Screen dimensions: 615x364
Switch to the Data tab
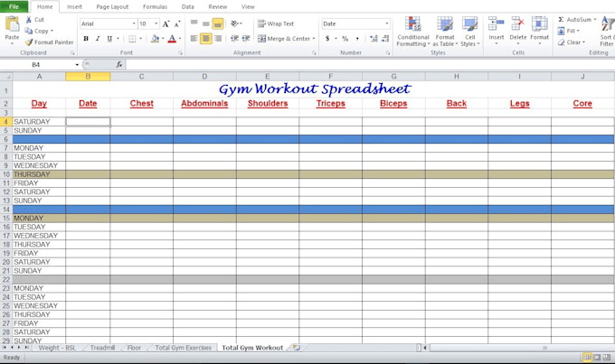point(188,6)
